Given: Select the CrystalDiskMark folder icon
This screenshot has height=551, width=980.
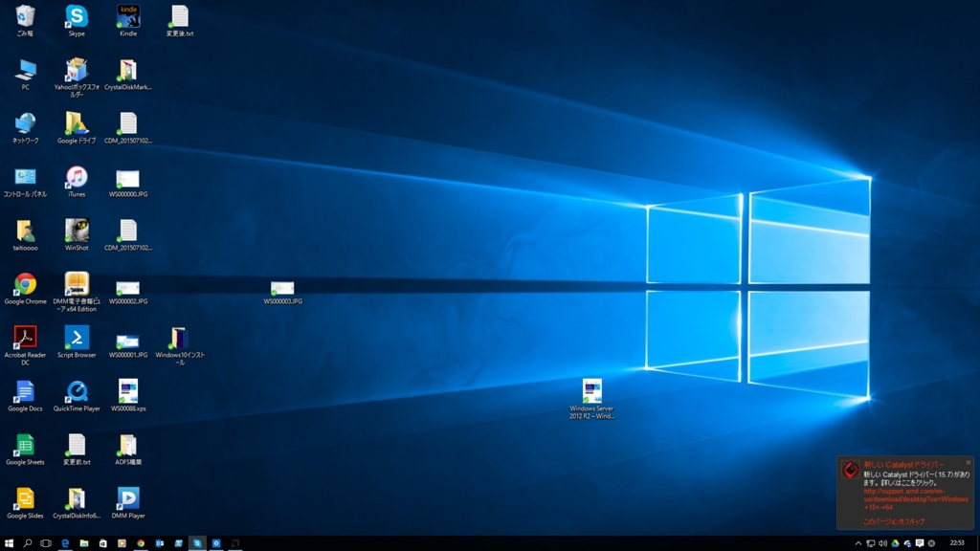Looking at the screenshot, I should tap(128, 74).
